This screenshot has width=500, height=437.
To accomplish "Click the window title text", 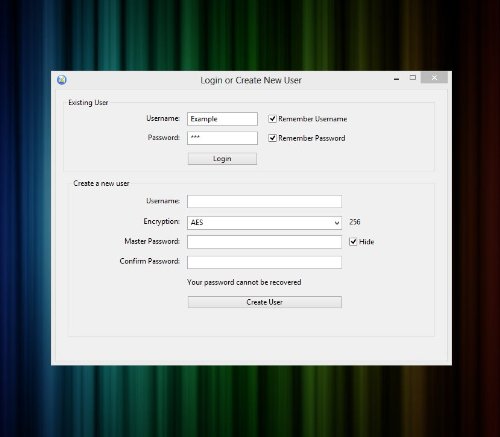I will (251, 80).
